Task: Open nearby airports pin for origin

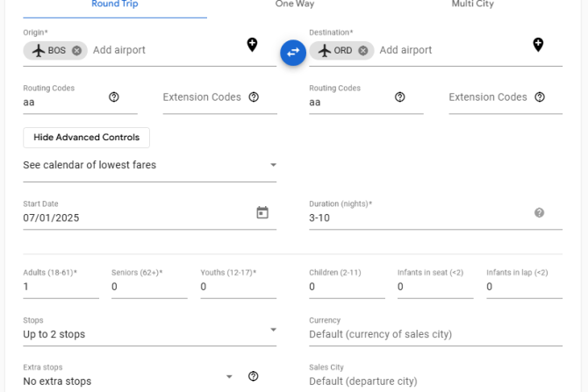Action: pyautogui.click(x=252, y=45)
